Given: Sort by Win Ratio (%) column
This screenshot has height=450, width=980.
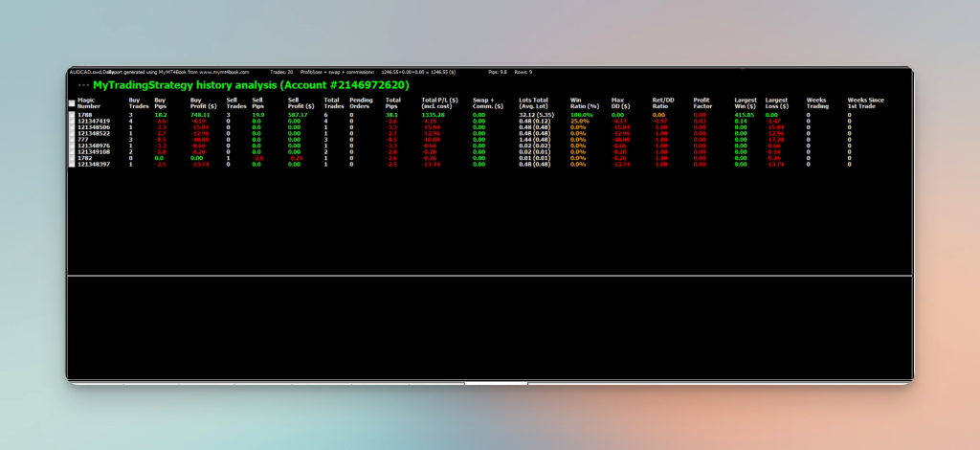Looking at the screenshot, I should pos(585,103).
